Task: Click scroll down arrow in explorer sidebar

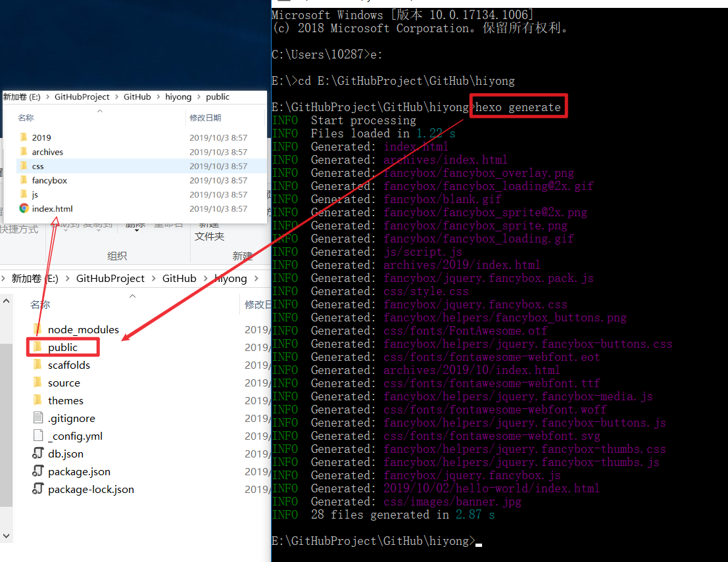Action: 6,536
